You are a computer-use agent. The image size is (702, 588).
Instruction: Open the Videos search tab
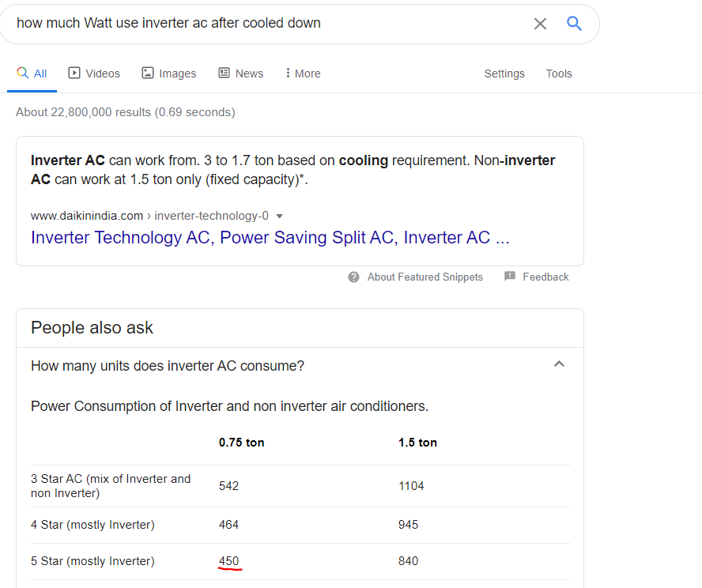tap(94, 73)
